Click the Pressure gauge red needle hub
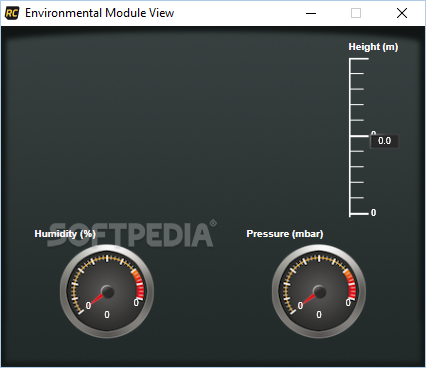Image resolution: width=426 pixels, height=368 pixels. pyautogui.click(x=319, y=292)
